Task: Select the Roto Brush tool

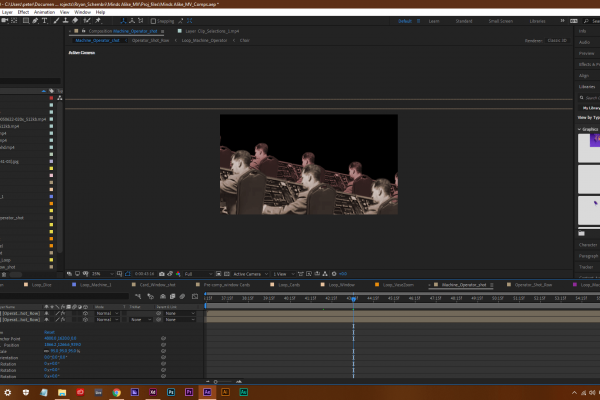Action: click(87, 21)
